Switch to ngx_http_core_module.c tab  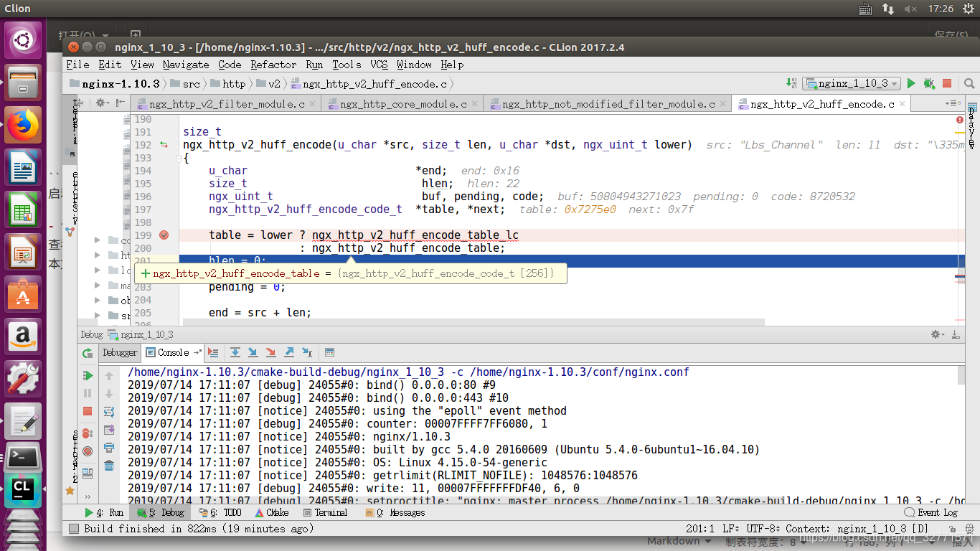(x=403, y=104)
